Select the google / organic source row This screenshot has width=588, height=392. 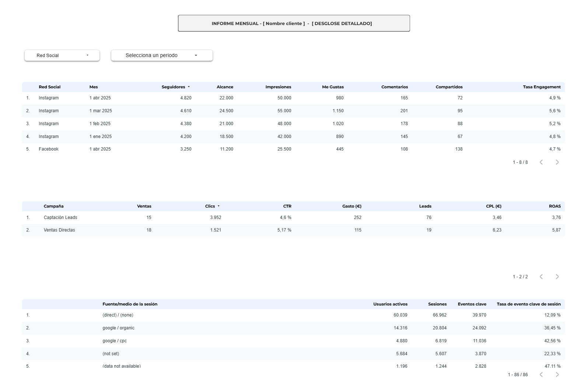[293, 328]
